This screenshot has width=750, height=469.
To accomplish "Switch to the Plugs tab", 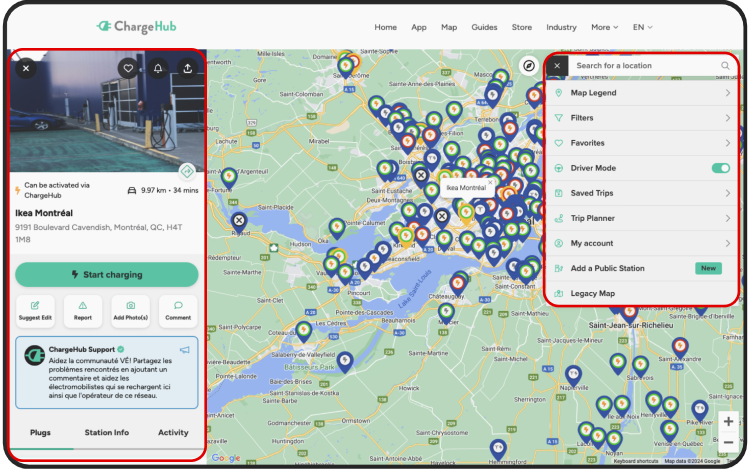I will tap(40, 432).
